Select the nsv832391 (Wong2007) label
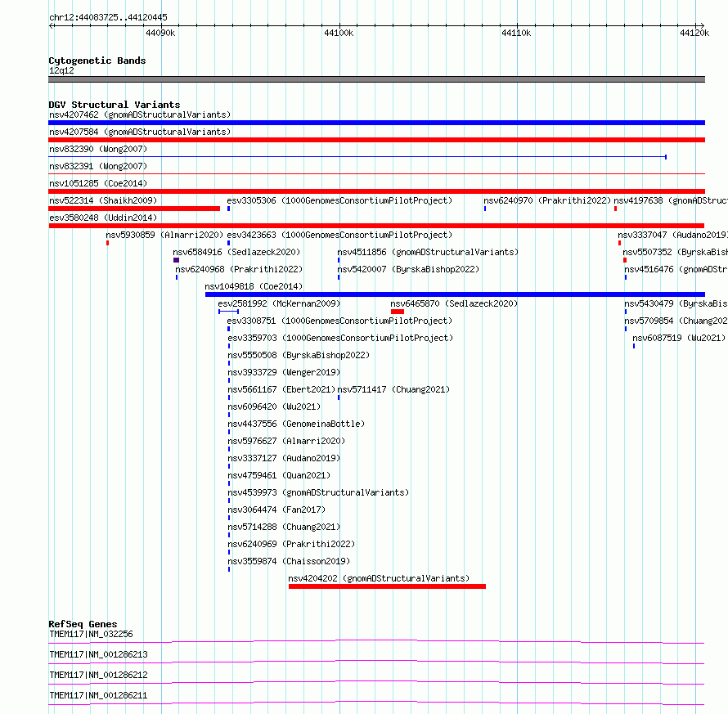Screen dimensions: 728x714 (98, 166)
